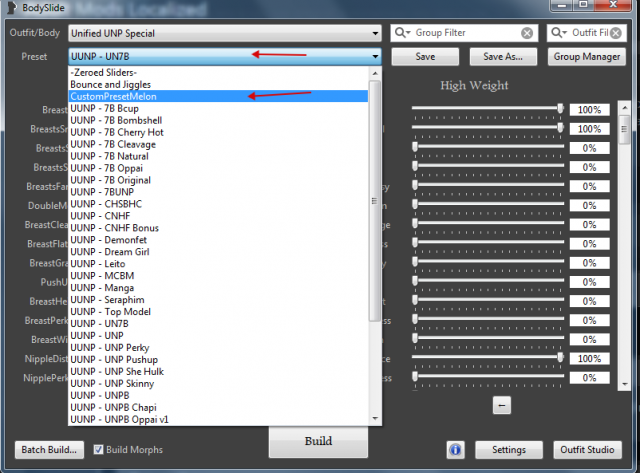Click the Save As... button
640x473 pixels.
coord(502,57)
